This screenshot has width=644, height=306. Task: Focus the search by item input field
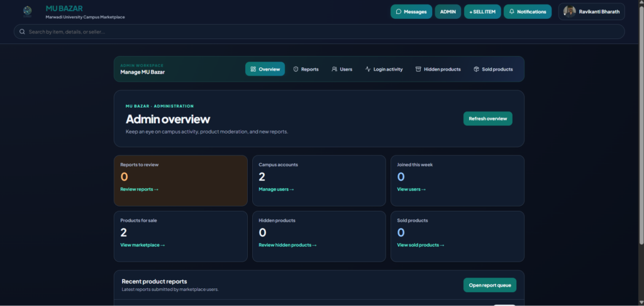click(x=319, y=31)
